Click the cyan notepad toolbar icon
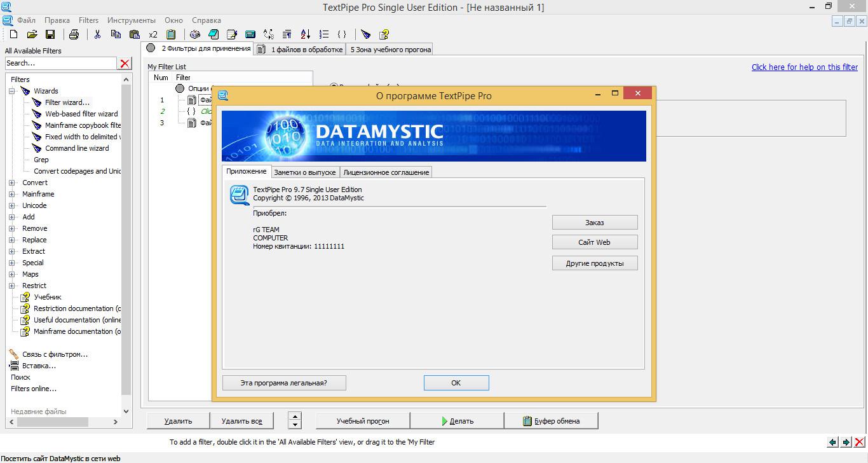The image size is (868, 463). 214,34
